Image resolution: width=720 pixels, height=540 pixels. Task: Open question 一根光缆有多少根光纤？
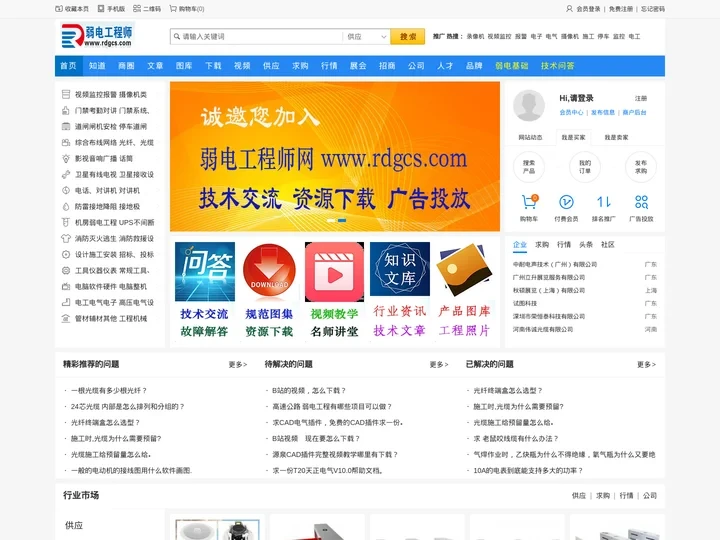coord(108,390)
